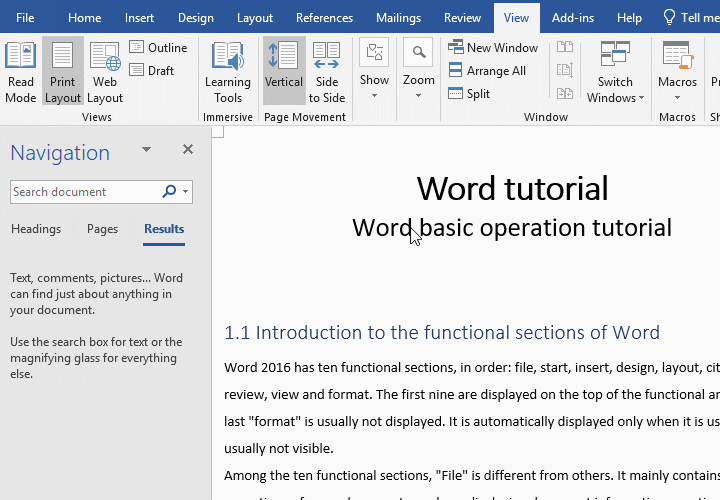This screenshot has width=720, height=500.
Task: Switch to the Design tab
Action: [x=196, y=17]
